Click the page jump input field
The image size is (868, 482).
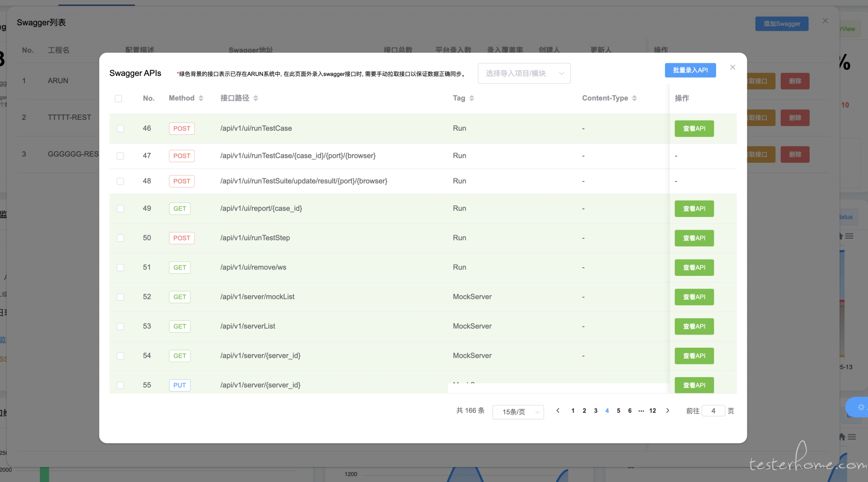(x=713, y=411)
